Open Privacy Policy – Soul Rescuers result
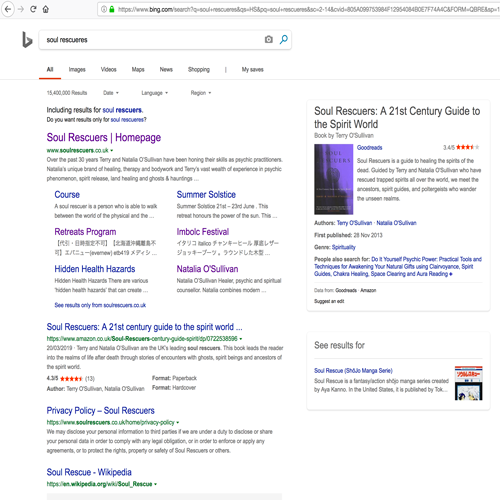This screenshot has height=500, width=500. [x=100, y=410]
